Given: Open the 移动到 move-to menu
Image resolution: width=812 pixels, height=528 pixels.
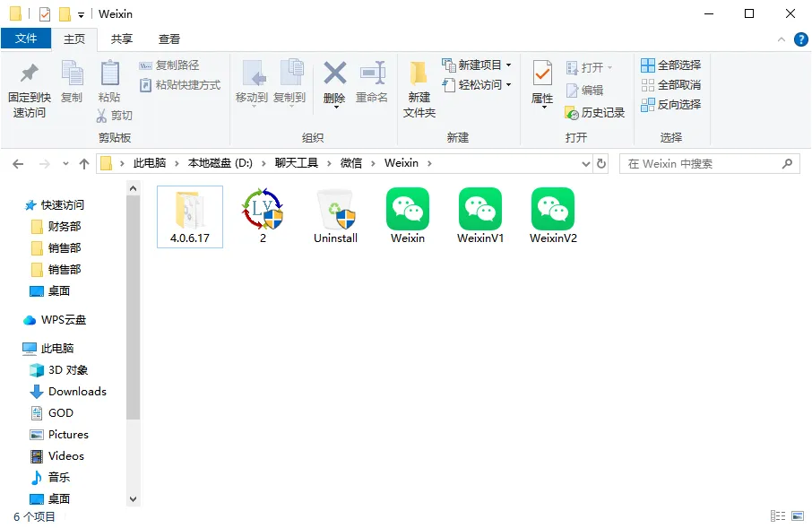Looking at the screenshot, I should click(252, 82).
